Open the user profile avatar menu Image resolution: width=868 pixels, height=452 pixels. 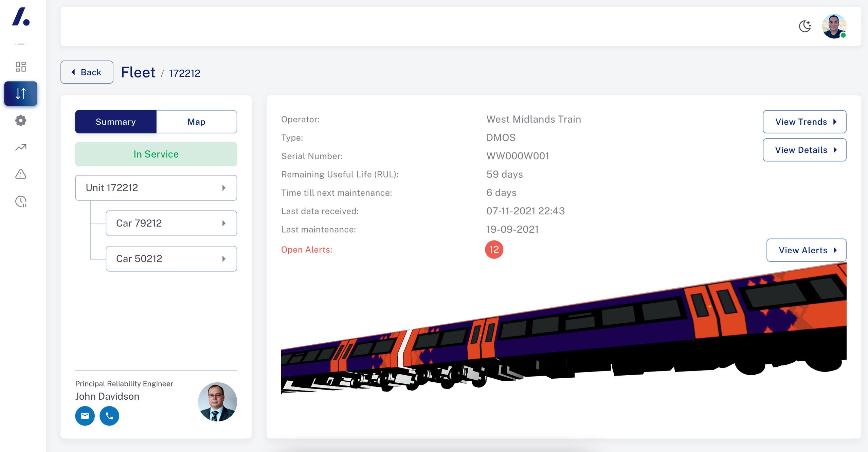pyautogui.click(x=834, y=26)
